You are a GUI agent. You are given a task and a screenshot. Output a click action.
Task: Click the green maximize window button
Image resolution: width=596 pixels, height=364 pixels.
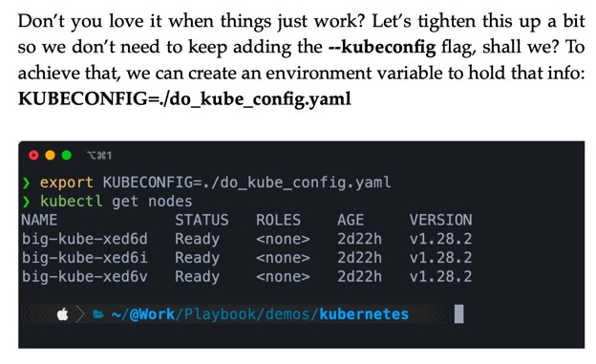click(x=67, y=155)
